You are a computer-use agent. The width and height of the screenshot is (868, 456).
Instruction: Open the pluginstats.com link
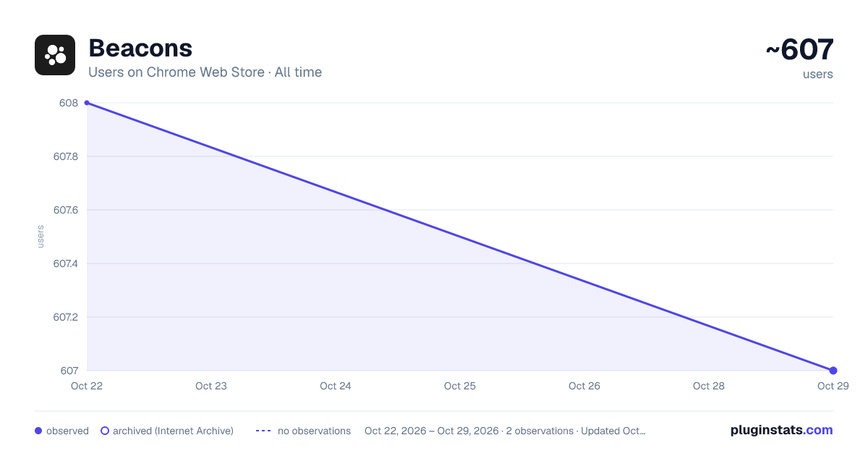pos(782,430)
